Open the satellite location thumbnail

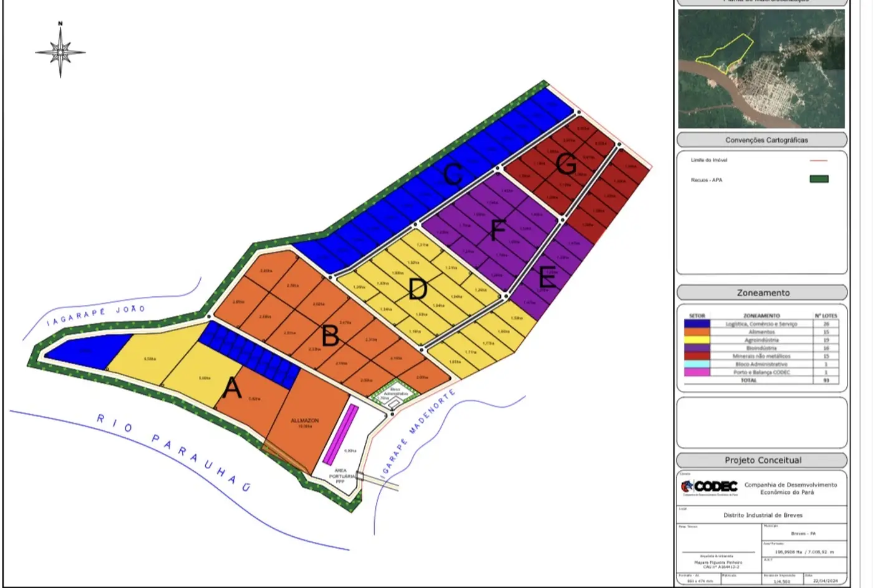(761, 69)
